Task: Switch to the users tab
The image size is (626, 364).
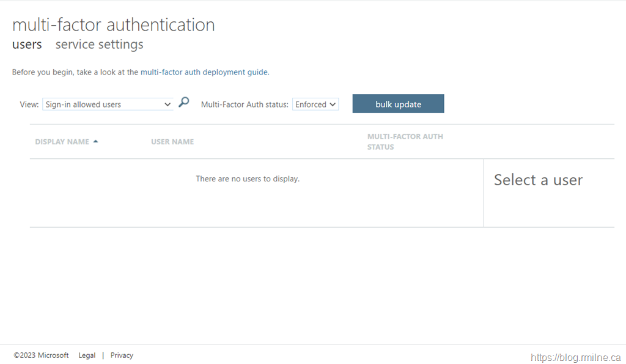Action: point(27,45)
